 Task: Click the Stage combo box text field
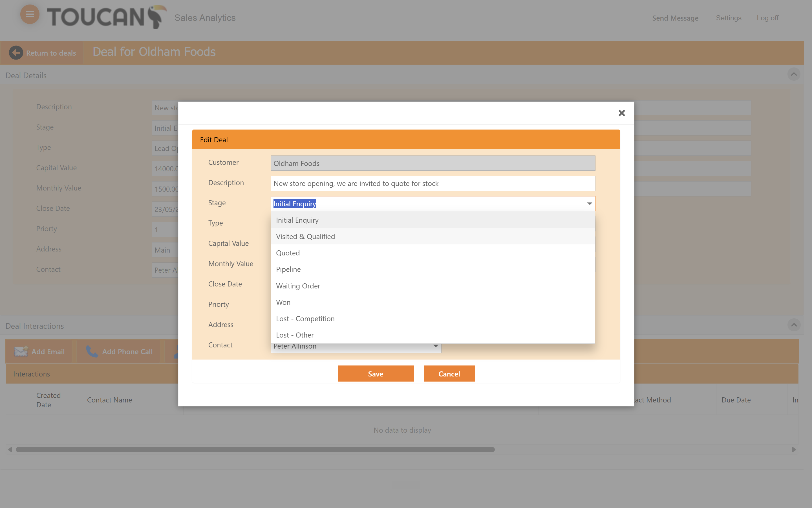pyautogui.click(x=428, y=203)
